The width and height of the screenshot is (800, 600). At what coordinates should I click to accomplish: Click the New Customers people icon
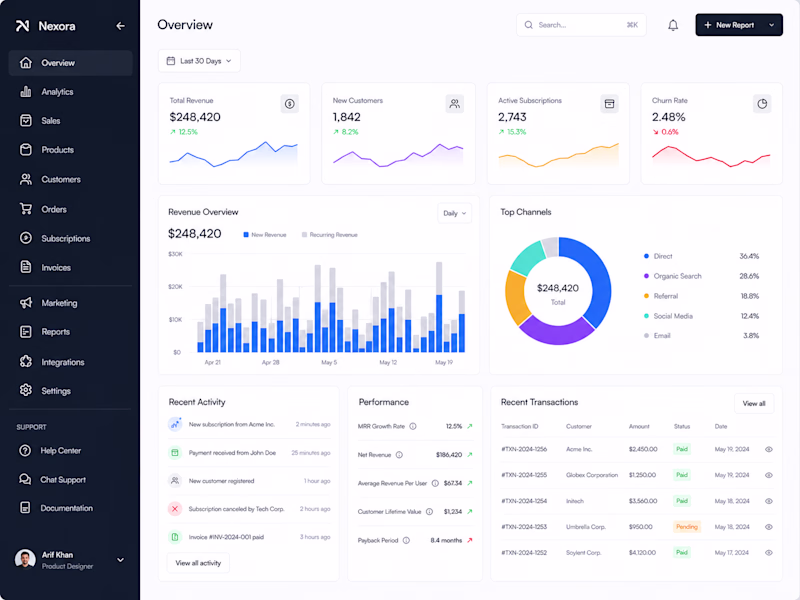point(454,104)
